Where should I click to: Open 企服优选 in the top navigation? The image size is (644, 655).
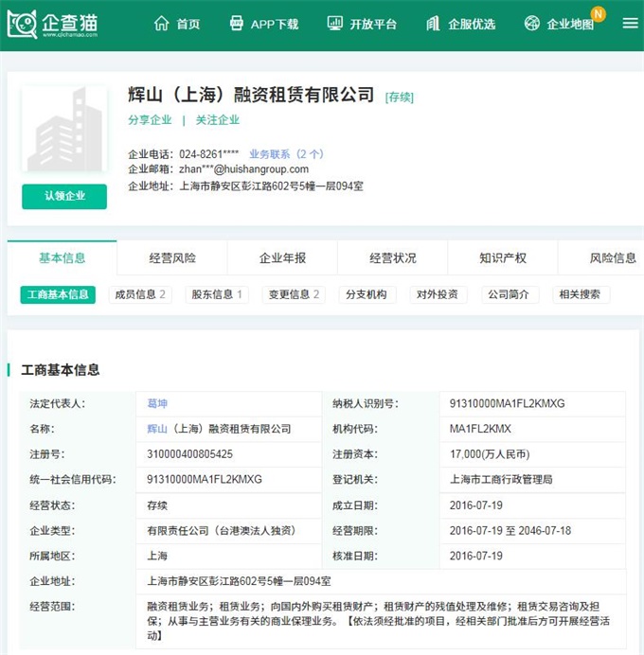[x=472, y=25]
